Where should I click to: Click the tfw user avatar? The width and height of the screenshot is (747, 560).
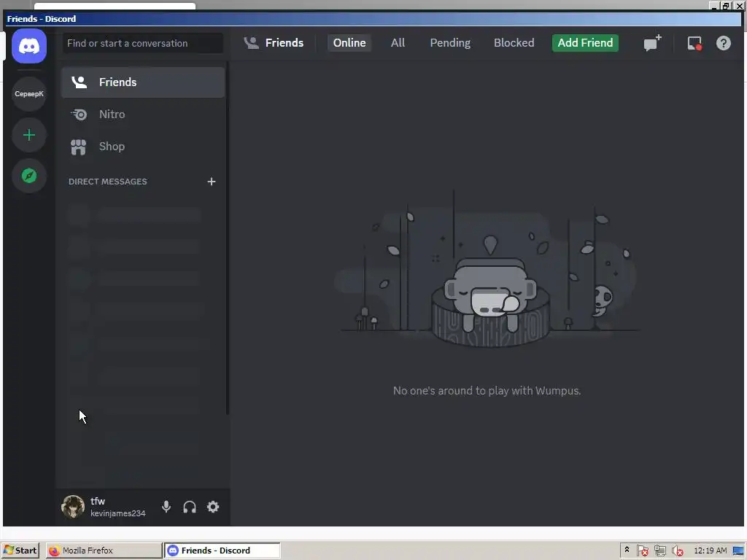(x=73, y=506)
